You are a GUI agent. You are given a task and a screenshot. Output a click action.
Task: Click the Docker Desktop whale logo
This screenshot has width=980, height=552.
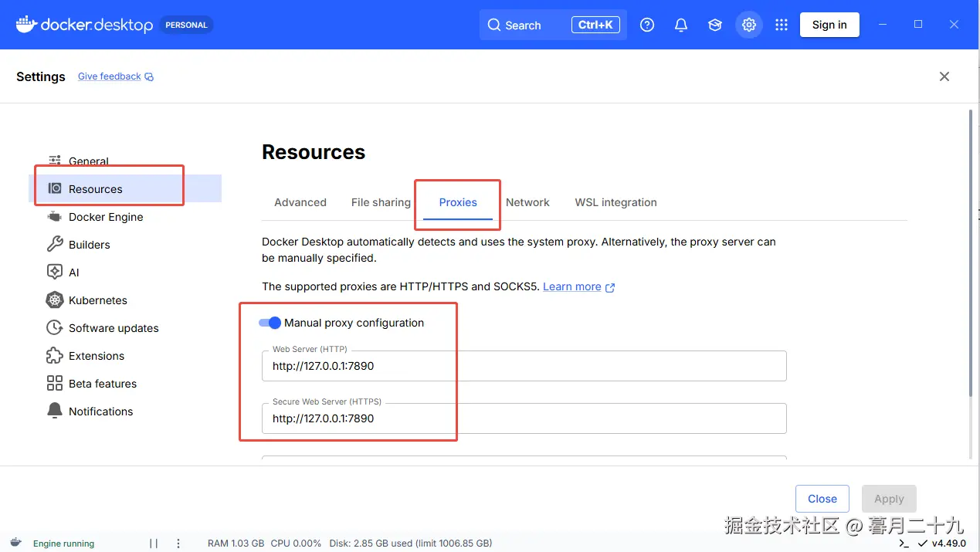point(26,25)
